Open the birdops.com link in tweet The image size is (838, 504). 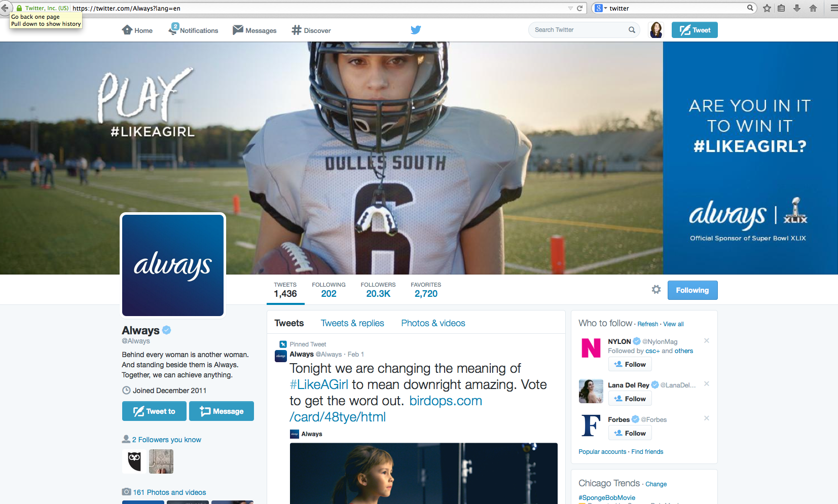point(386,409)
